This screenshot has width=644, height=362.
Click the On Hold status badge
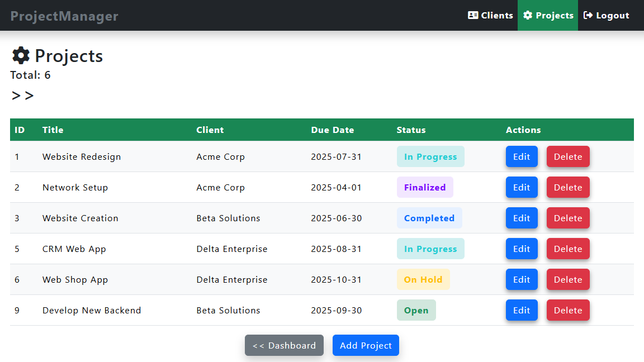[x=423, y=279]
